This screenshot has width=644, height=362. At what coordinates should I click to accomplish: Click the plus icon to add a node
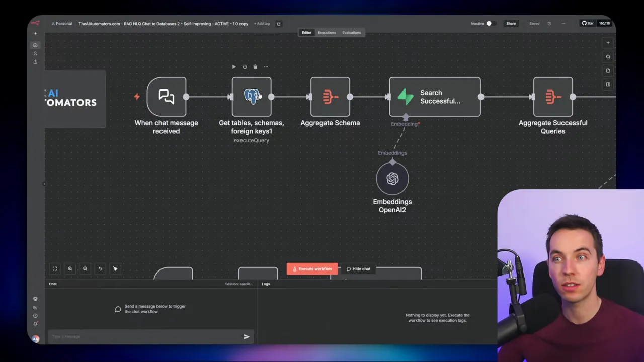pyautogui.click(x=608, y=43)
